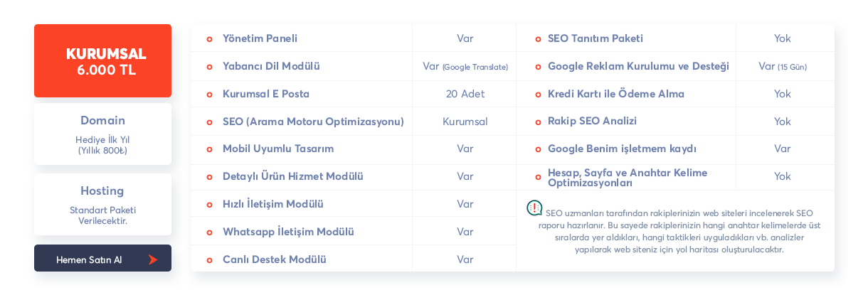Click the Whatsapp İletişim Modülü label
Viewport: 868px width, 295px height.
click(x=288, y=232)
